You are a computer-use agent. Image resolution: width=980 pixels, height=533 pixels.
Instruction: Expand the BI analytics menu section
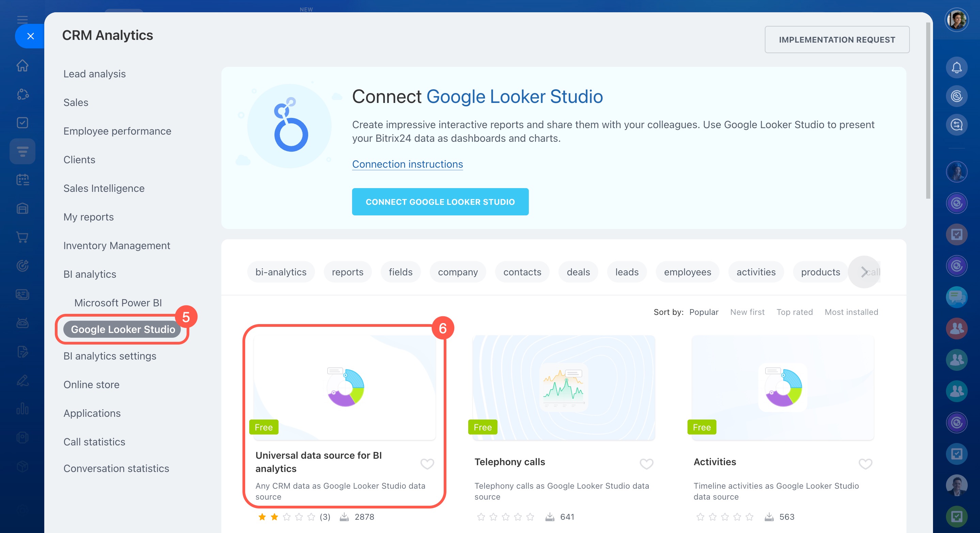90,274
